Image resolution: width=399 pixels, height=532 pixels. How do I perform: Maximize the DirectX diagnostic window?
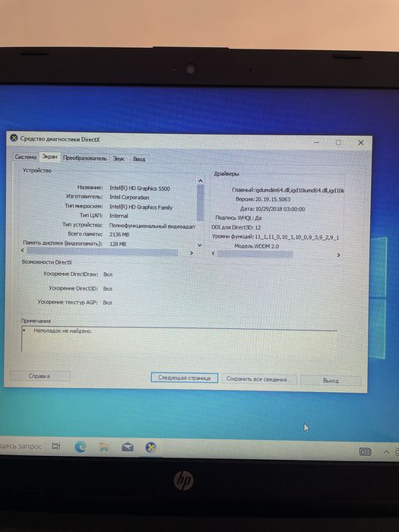[338, 143]
